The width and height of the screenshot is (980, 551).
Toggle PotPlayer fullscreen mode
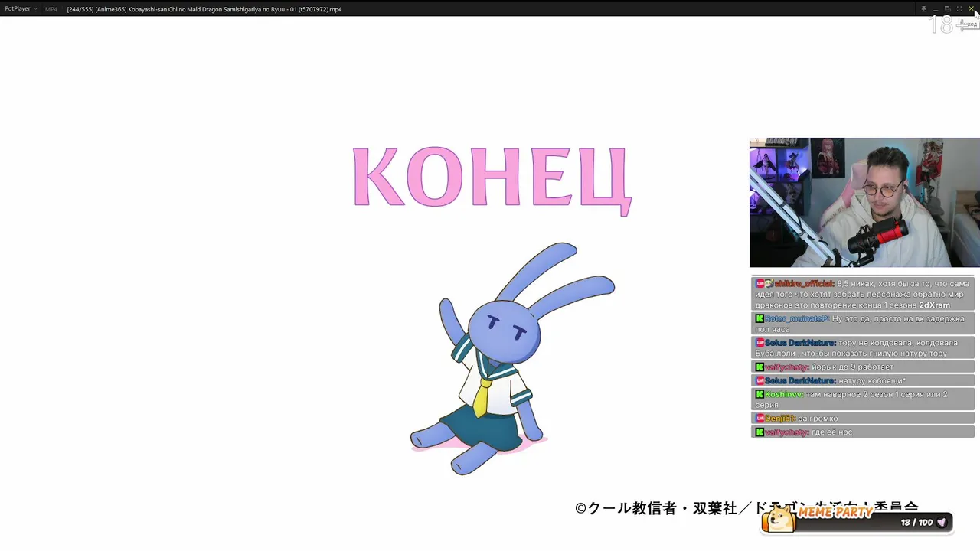click(x=959, y=8)
